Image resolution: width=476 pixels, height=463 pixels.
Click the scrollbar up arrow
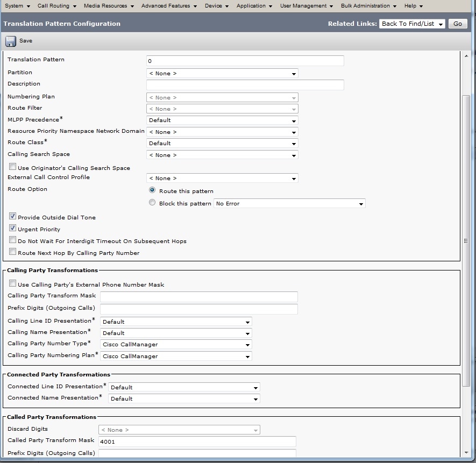pyautogui.click(x=466, y=56)
